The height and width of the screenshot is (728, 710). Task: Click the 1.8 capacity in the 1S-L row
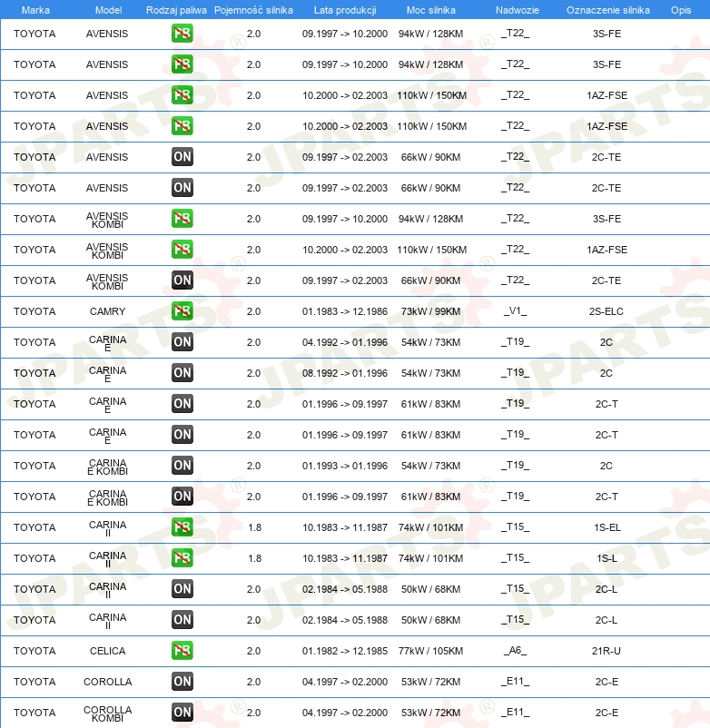click(254, 558)
